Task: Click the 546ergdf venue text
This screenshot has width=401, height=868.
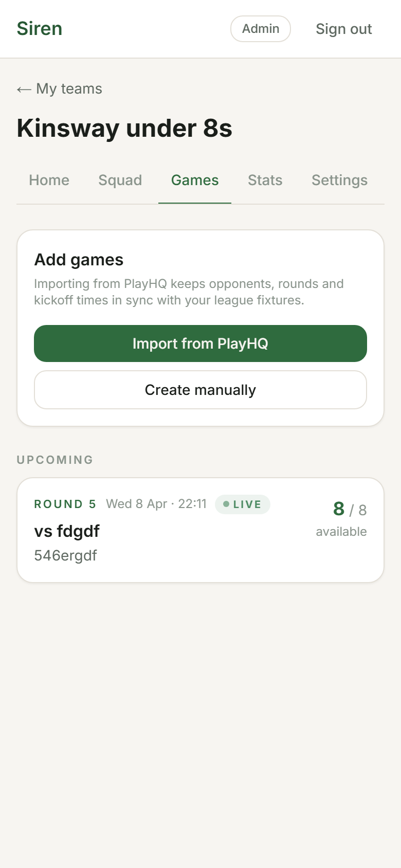Action: [x=66, y=556]
